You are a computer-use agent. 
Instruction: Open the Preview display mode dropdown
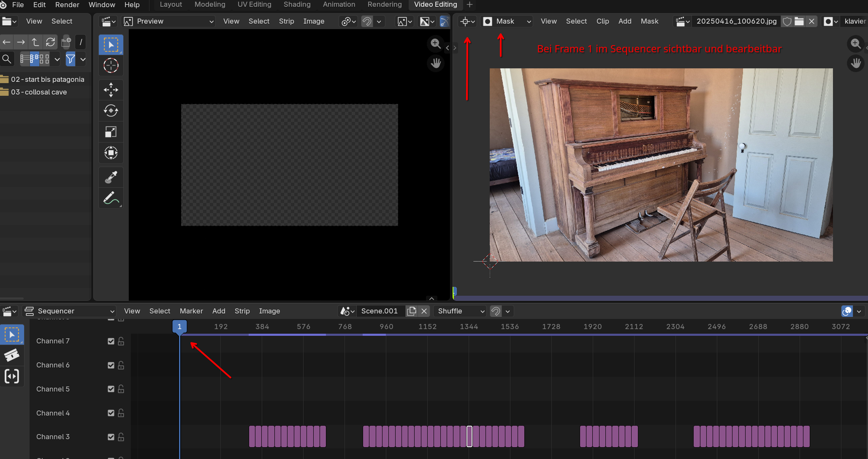pyautogui.click(x=169, y=21)
